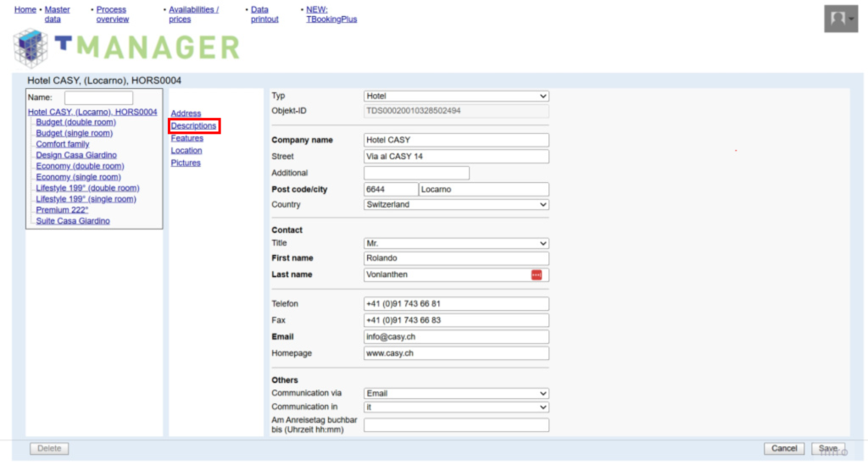
Task: Click the Last name field
Action: coord(456,274)
